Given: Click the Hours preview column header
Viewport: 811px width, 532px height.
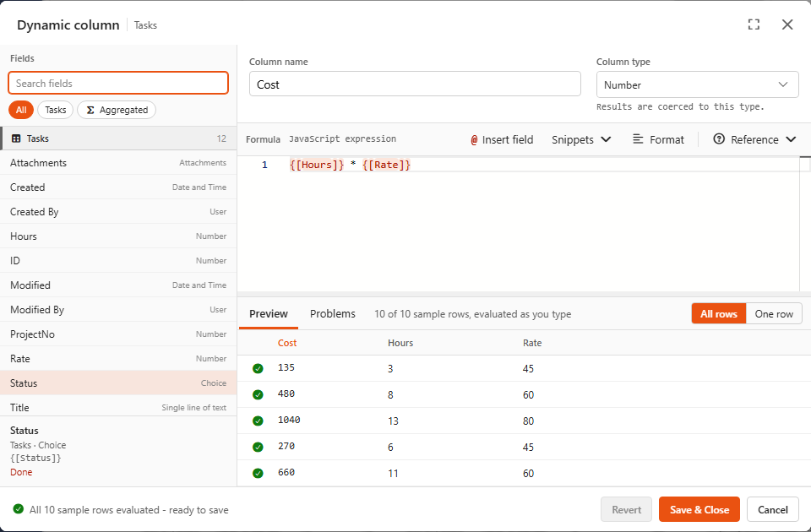Looking at the screenshot, I should click(x=400, y=343).
